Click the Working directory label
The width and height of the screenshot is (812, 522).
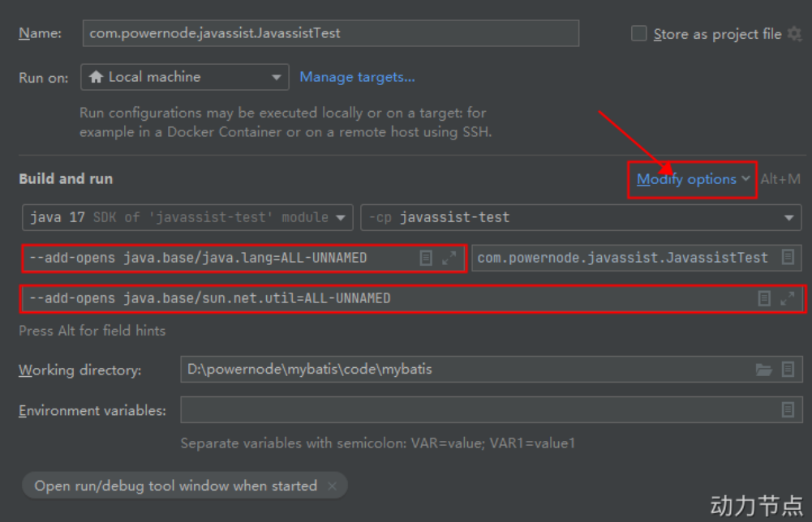point(80,370)
